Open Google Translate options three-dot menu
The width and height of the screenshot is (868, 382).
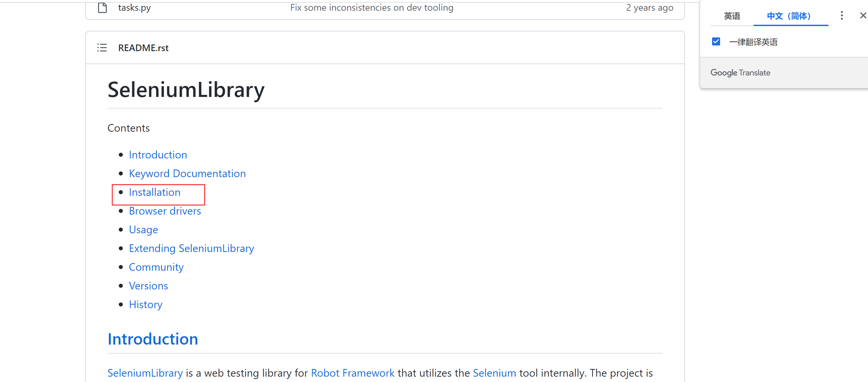click(841, 15)
